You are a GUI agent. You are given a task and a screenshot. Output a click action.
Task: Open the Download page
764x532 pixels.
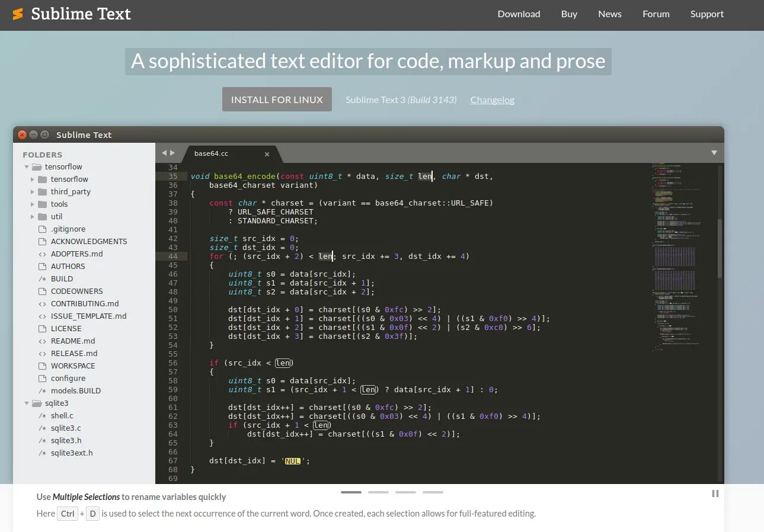coord(519,14)
